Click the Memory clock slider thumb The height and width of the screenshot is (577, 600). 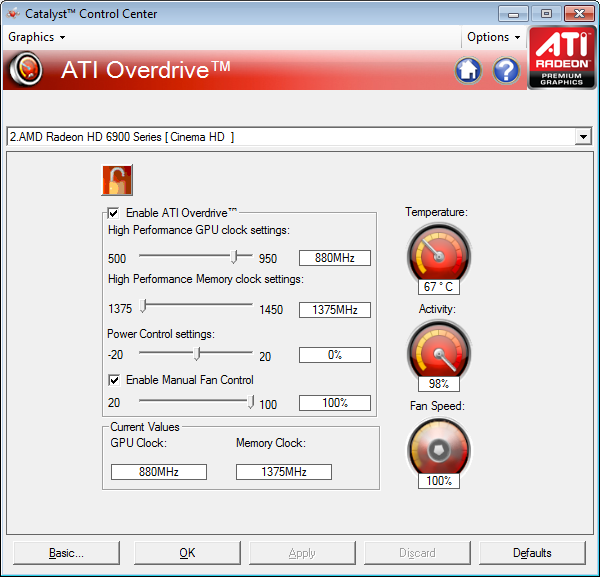(x=143, y=306)
